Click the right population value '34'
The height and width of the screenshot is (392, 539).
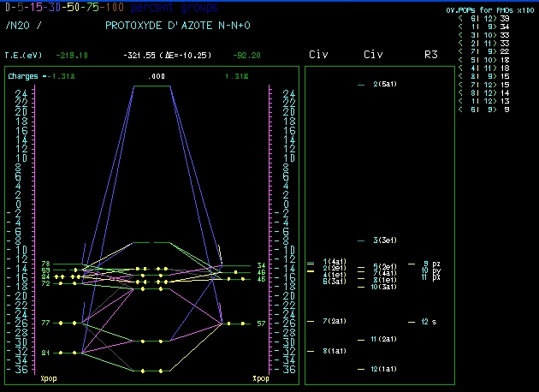tap(261, 265)
